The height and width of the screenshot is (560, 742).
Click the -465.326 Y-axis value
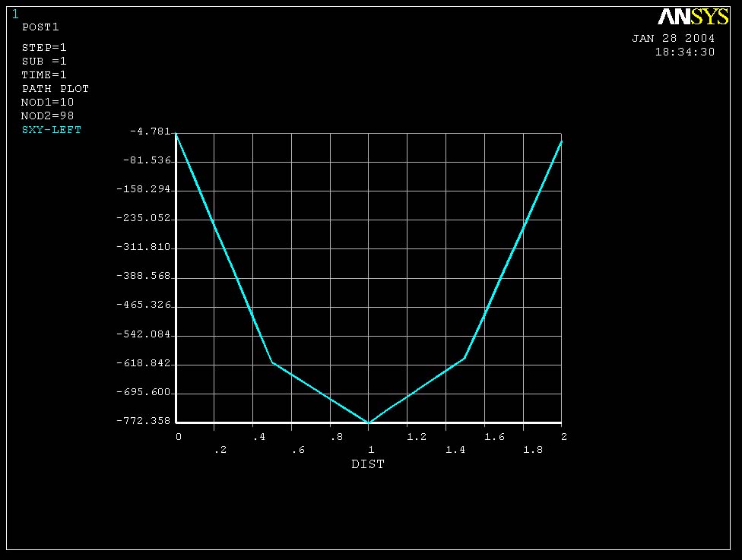[x=144, y=304]
